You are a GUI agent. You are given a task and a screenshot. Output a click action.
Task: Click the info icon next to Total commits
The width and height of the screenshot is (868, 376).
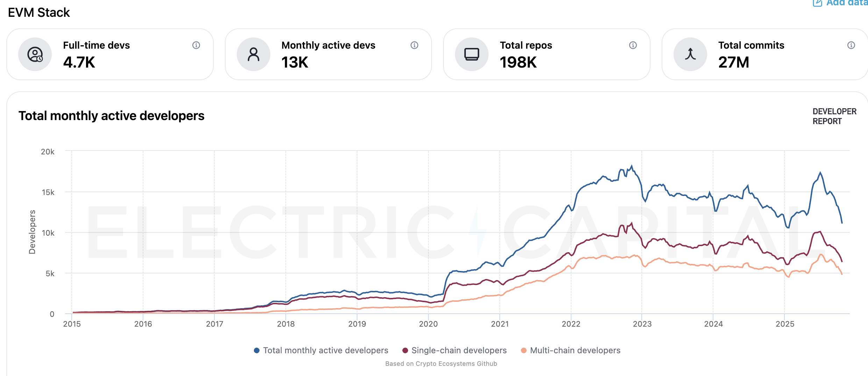click(x=851, y=45)
